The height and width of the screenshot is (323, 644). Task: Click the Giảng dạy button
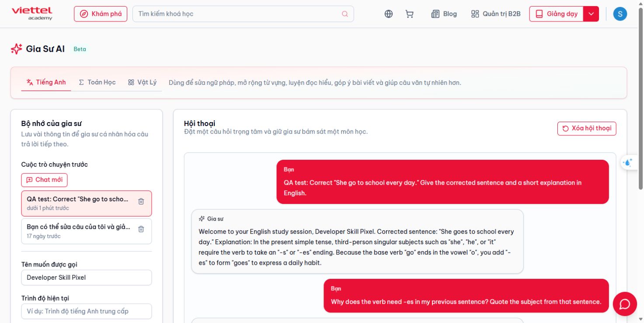pyautogui.click(x=557, y=14)
